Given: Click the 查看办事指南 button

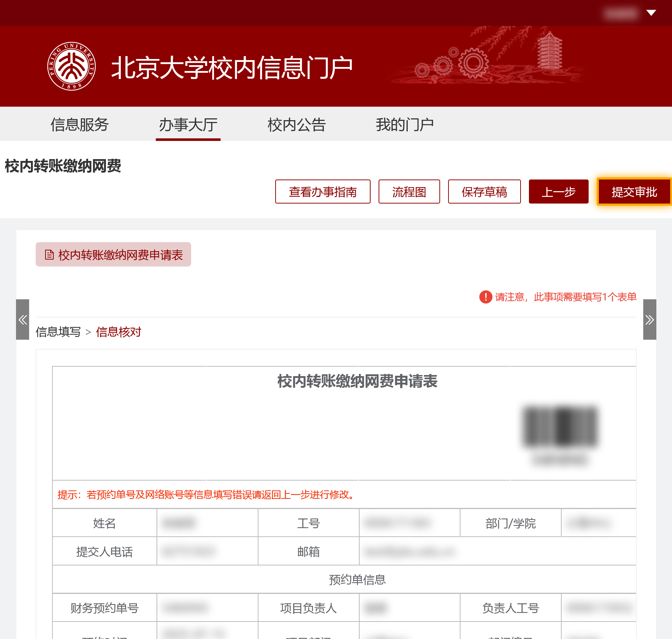Looking at the screenshot, I should (x=323, y=192).
